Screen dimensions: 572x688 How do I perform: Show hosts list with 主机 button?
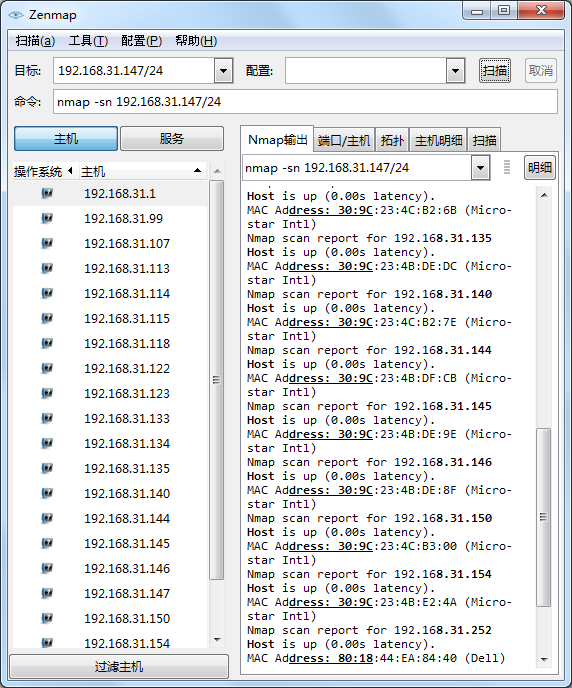pyautogui.click(x=66, y=139)
